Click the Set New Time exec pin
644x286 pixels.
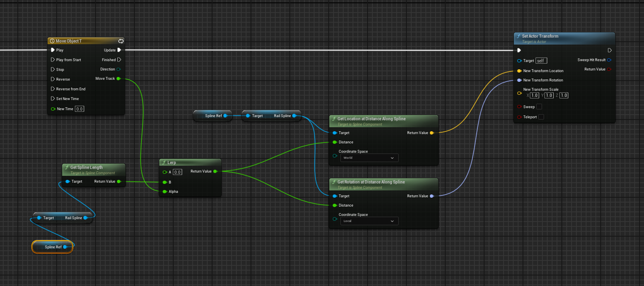[53, 98]
